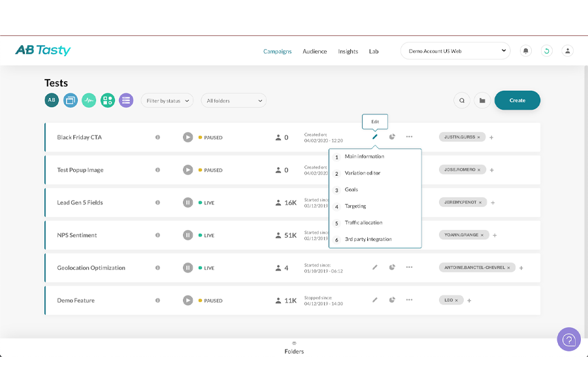588x392 pixels.
Task: Select Variation editor from the edit menu
Action: (362, 173)
